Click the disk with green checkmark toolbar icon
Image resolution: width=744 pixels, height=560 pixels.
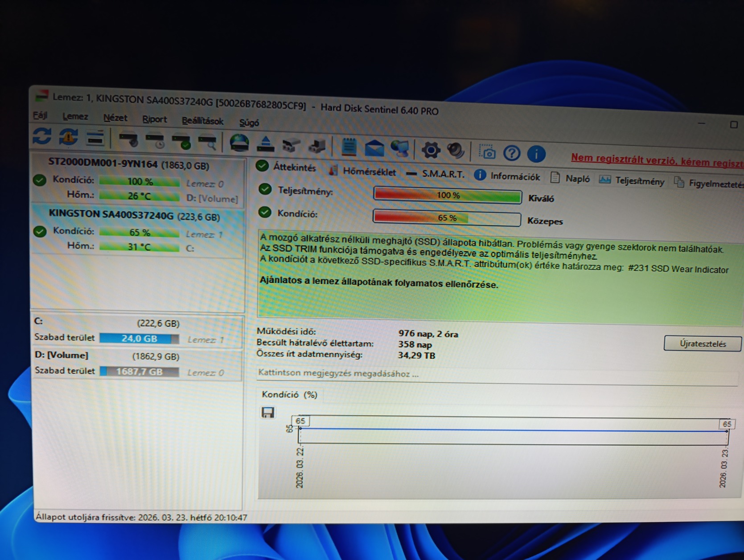click(181, 142)
